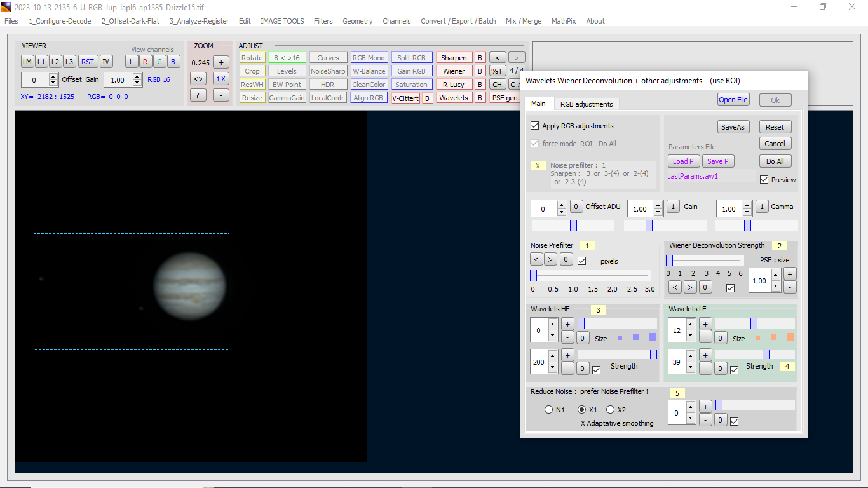This screenshot has width=868, height=488.
Task: Uncheck the Preview checkbox
Action: click(x=764, y=180)
